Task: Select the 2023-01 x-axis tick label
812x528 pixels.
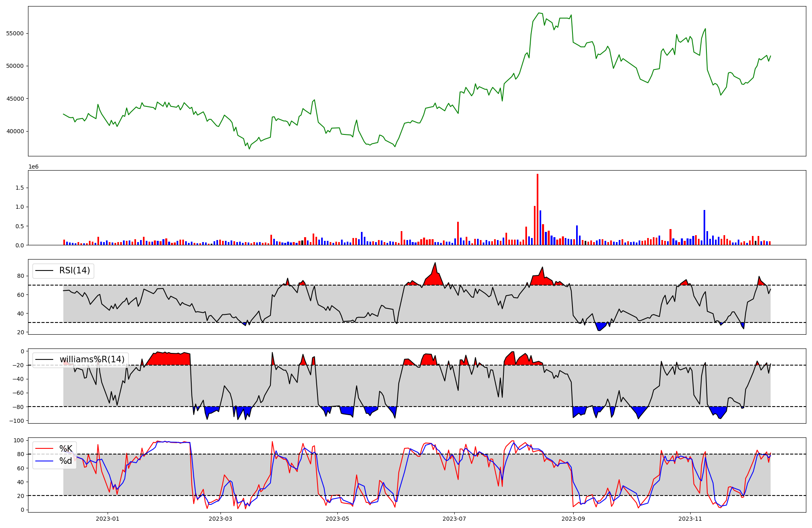Action: [108, 519]
